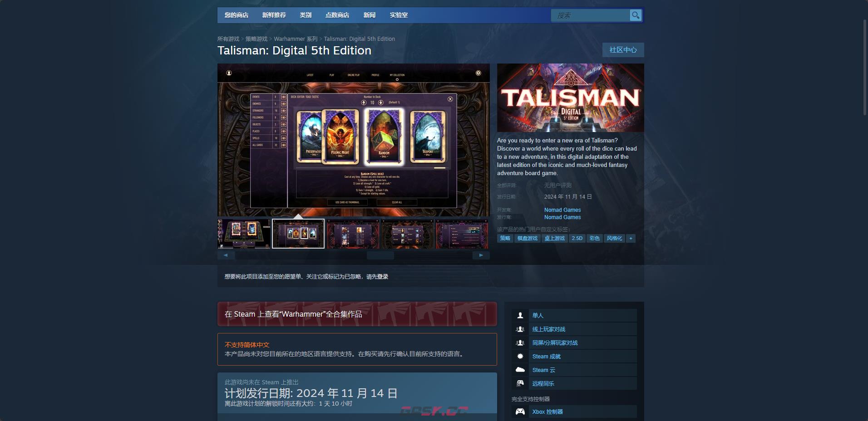This screenshot has width=868, height=421.
Task: Click the shared/split screen PvP icon
Action: pos(520,343)
